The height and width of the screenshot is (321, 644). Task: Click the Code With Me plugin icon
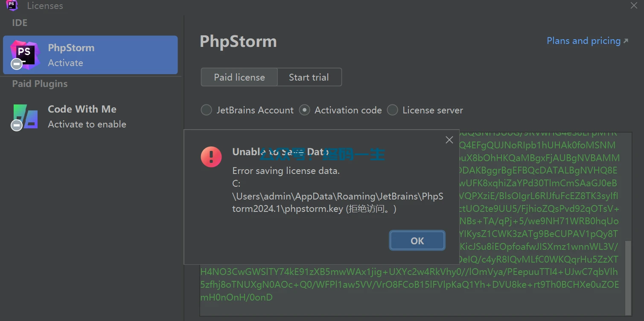(x=26, y=116)
